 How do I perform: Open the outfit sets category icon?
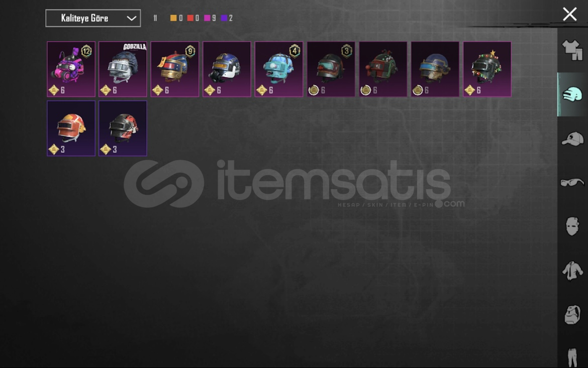(572, 50)
